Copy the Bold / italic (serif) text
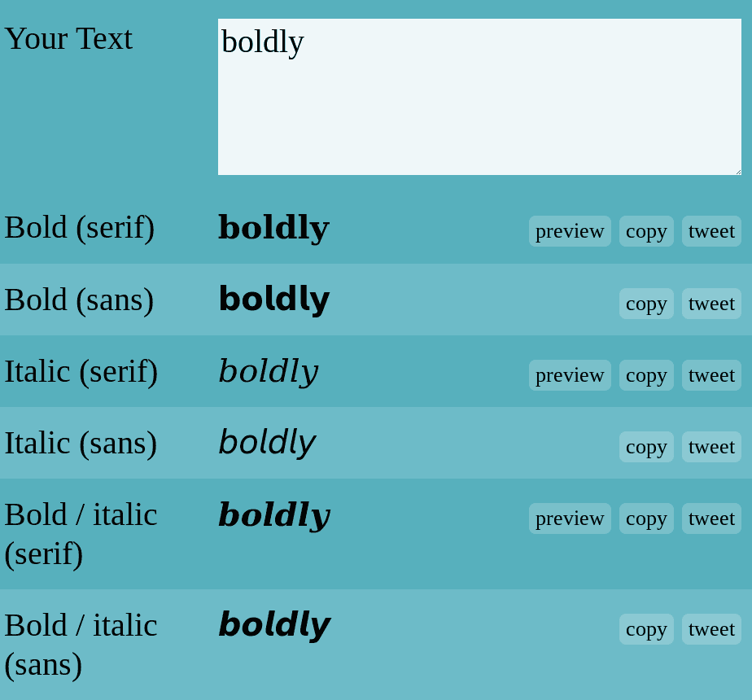 (646, 518)
